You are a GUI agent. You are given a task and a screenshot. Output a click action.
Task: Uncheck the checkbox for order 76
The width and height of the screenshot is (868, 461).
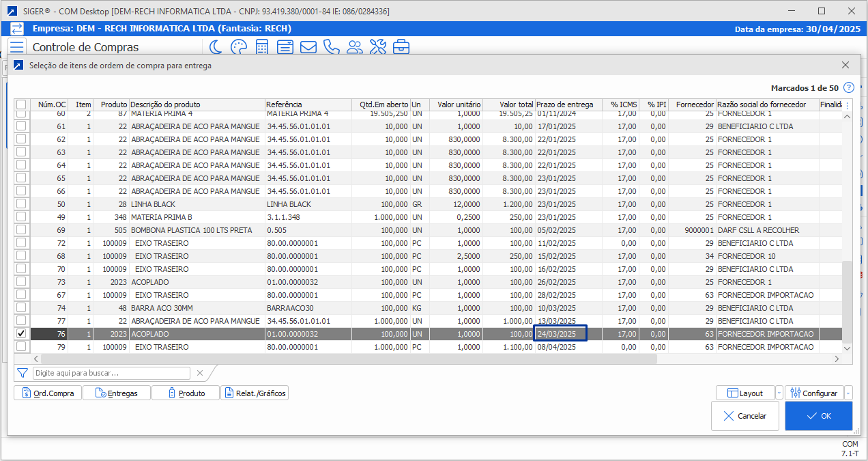pyautogui.click(x=21, y=334)
